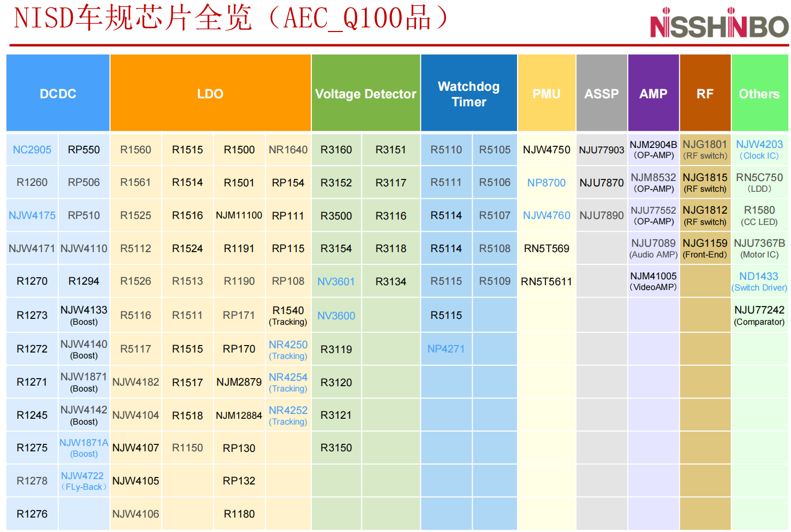Select the LDO column header
Image resolution: width=791 pixels, height=532 pixels.
coord(210,93)
